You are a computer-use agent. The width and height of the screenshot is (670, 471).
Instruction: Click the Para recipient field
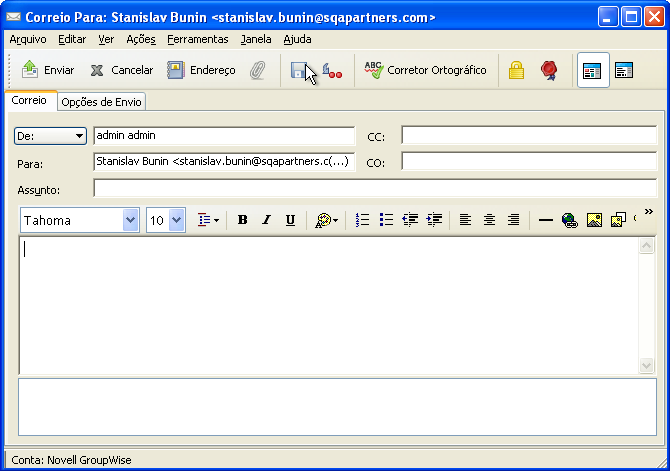click(224, 162)
